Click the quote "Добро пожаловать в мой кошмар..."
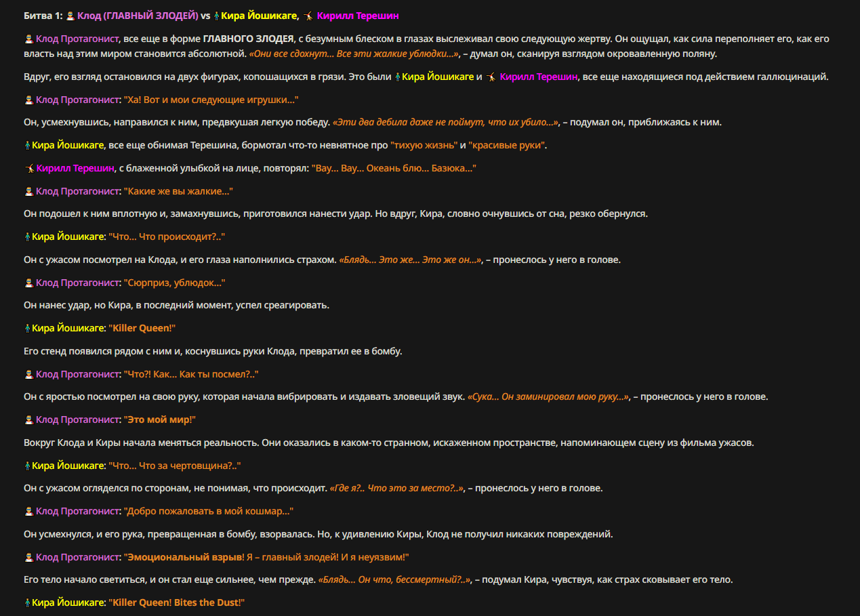The image size is (860, 616). point(208,511)
